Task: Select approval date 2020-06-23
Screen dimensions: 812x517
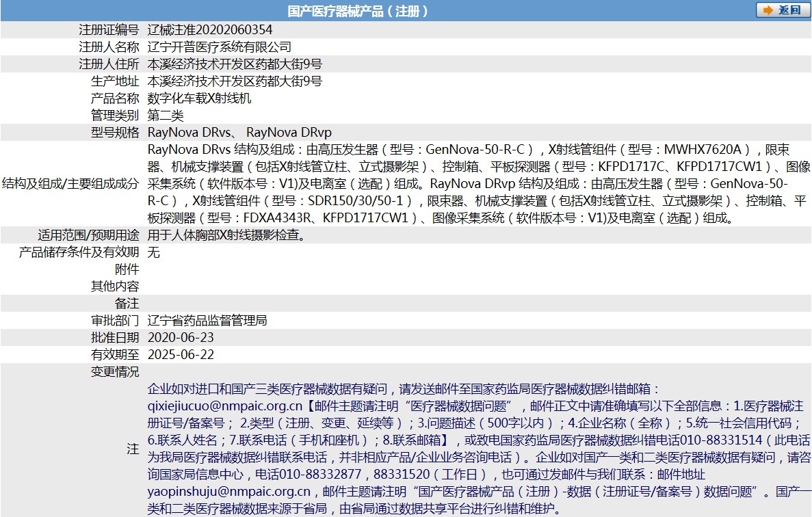Action: (x=181, y=337)
